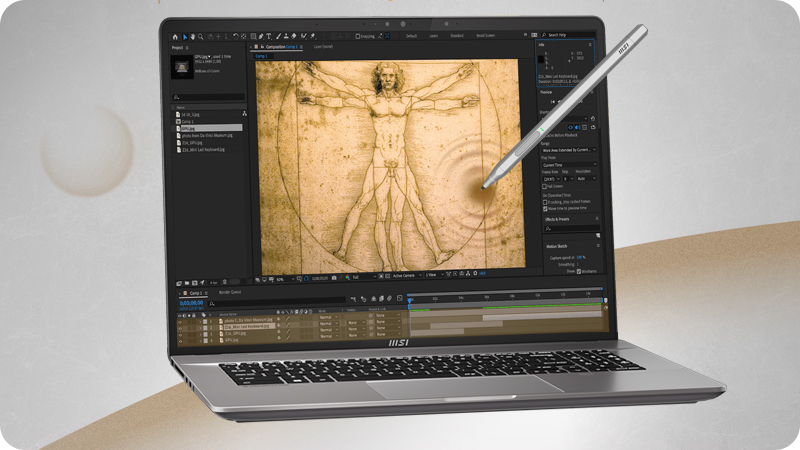800x450 pixels.
Task: Click the Create new folder icon in Project panel
Action: point(187,283)
